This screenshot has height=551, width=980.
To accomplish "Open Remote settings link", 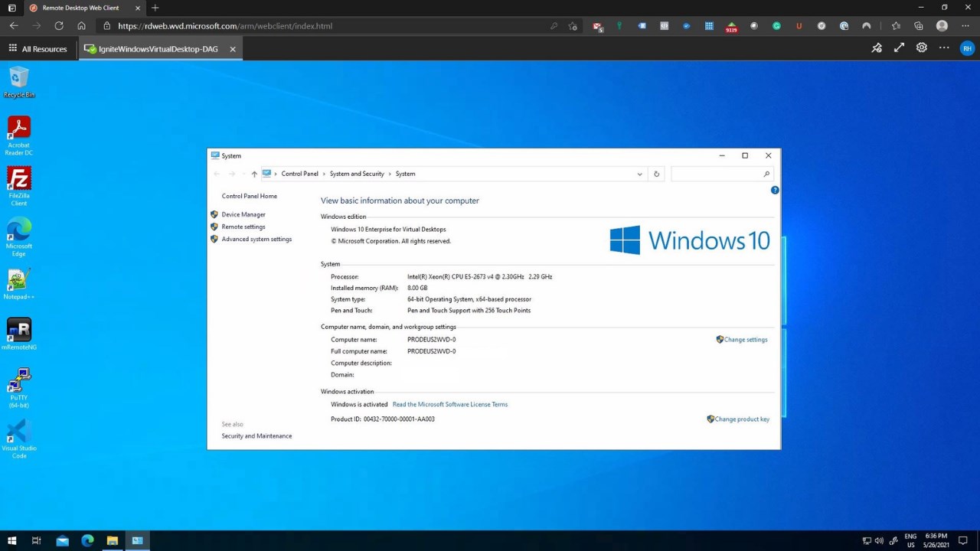I will tap(243, 227).
